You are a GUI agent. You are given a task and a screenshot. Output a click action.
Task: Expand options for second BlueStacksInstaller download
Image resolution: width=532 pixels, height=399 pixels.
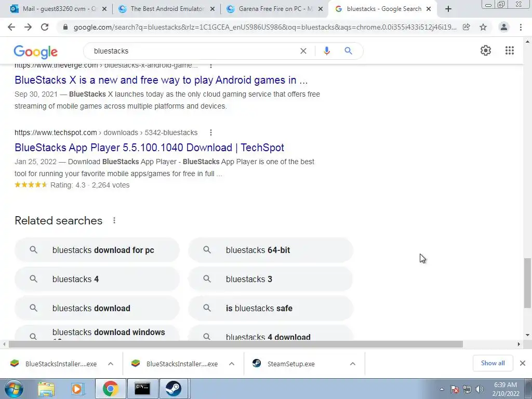(232, 364)
